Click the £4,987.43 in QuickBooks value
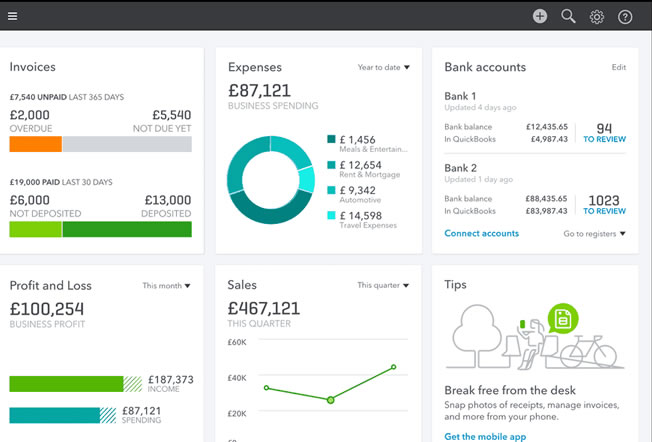Screen dimensions: 652x442 tap(549, 139)
